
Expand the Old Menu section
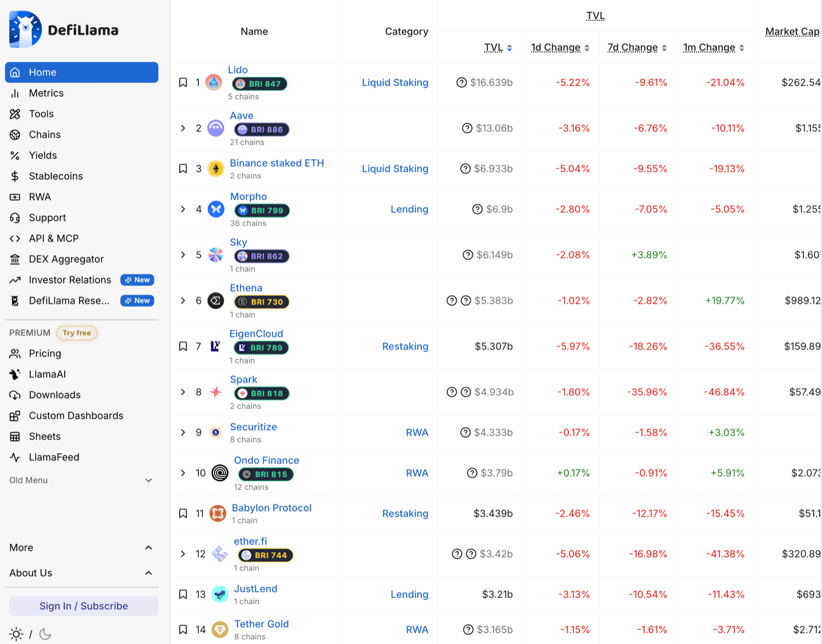click(x=82, y=481)
